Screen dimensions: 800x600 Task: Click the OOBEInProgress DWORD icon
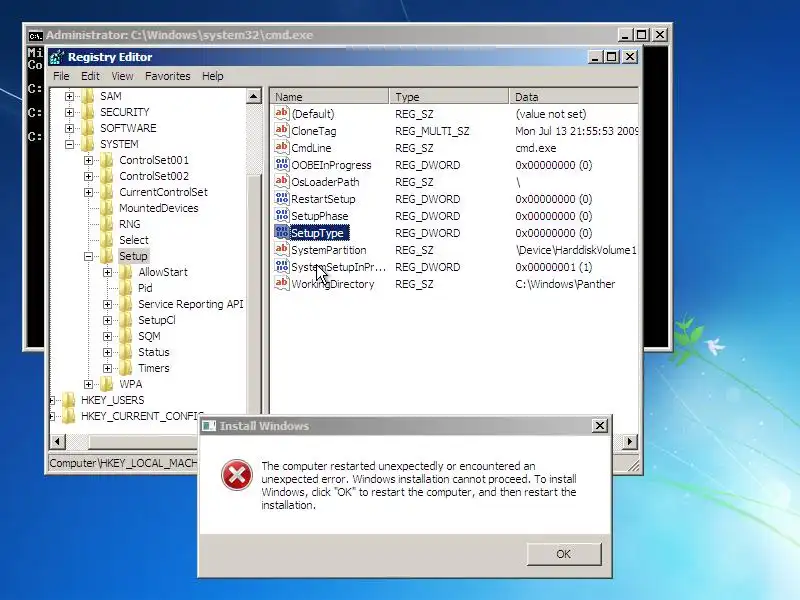point(282,164)
